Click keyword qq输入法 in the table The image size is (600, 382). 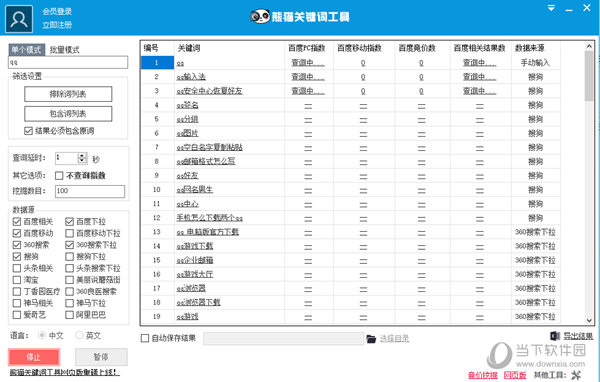pyautogui.click(x=191, y=77)
